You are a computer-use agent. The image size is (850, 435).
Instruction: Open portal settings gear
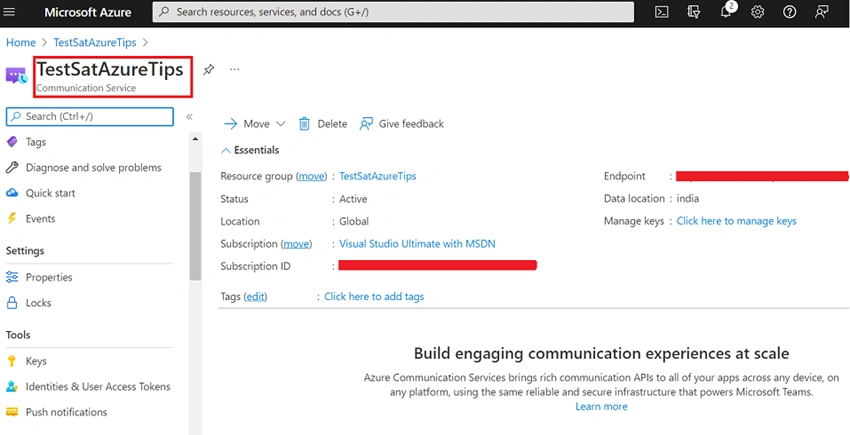[x=757, y=12]
